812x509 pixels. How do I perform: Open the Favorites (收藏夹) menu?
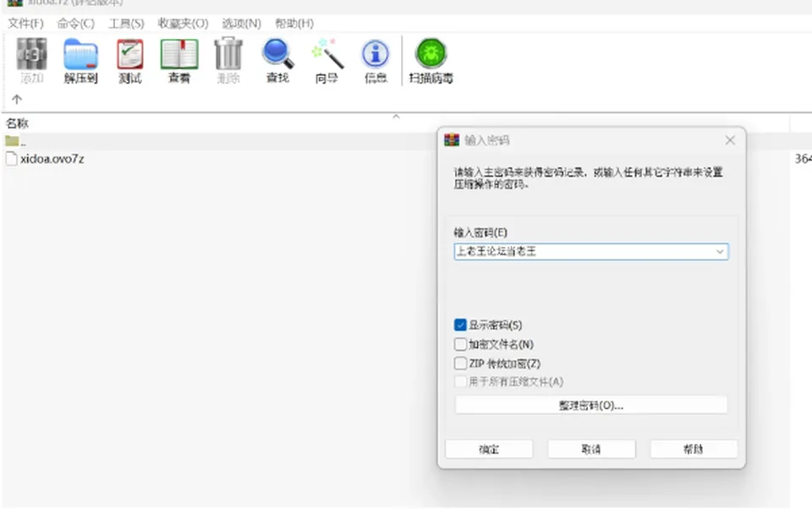(x=183, y=24)
